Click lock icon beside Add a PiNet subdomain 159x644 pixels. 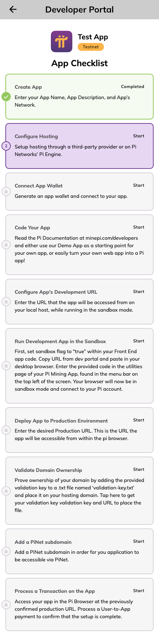[x=6, y=551]
